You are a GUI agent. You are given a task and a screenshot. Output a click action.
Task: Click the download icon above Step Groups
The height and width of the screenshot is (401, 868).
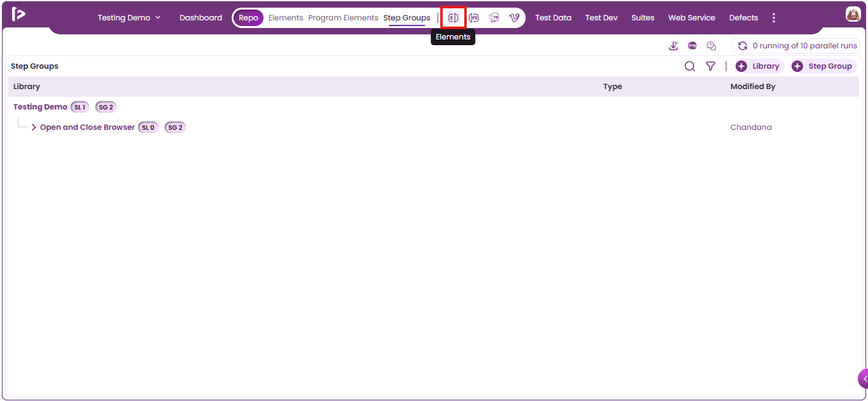click(673, 46)
